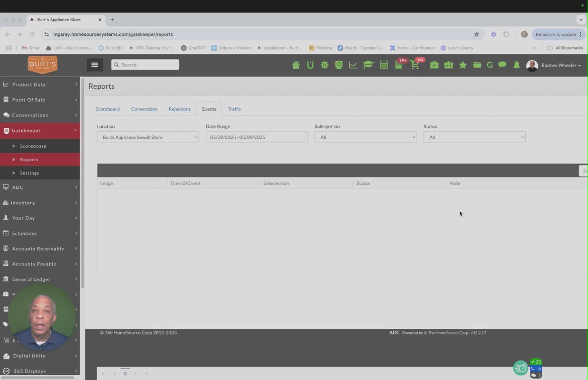Open Scoreboard under Gatekeeper in sidebar
588x380 pixels.
(40, 146)
